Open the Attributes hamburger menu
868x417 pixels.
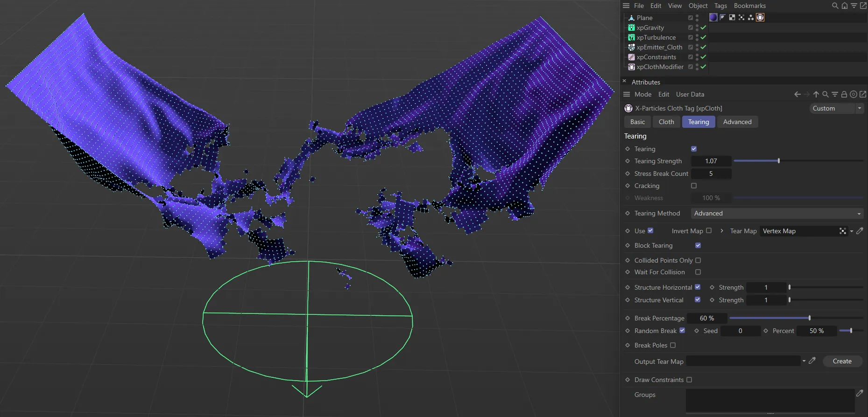click(x=627, y=94)
